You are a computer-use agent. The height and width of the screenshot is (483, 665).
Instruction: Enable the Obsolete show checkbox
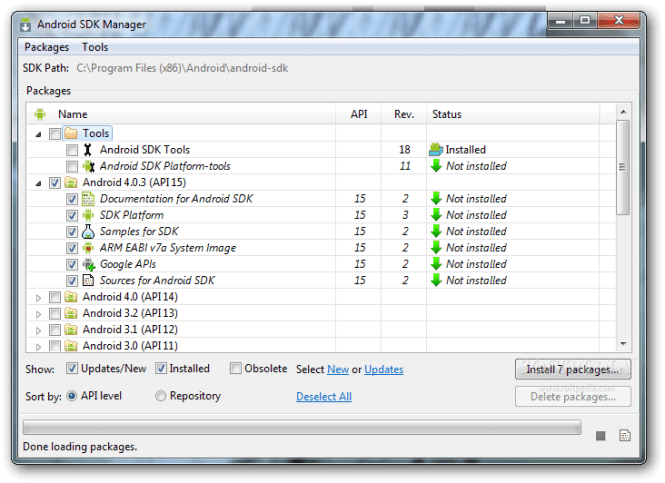tap(235, 368)
